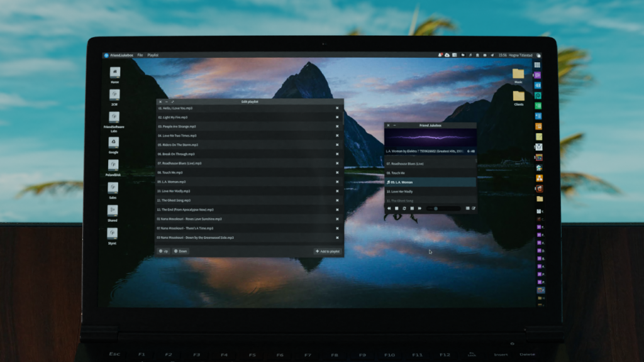Open the purple chat app in dock

[x=538, y=75]
